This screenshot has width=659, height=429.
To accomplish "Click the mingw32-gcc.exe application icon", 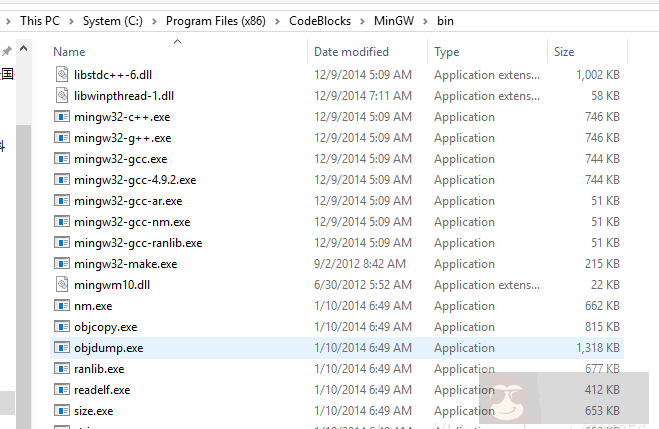I will pyautogui.click(x=62, y=158).
